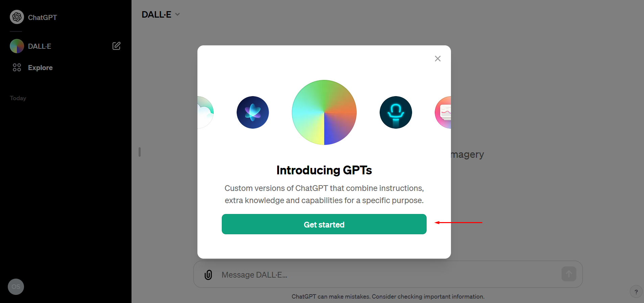Click the OS user avatar
644x303 pixels.
pos(16,287)
